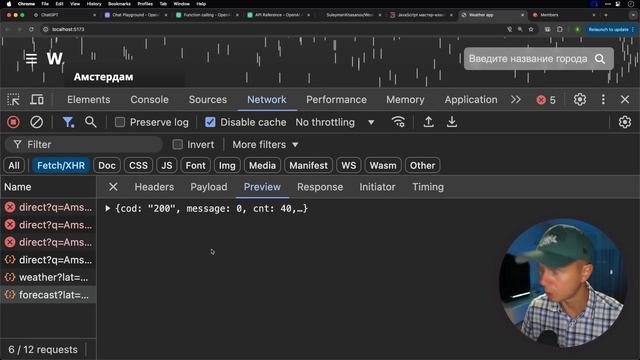This screenshot has width=640, height=360.
Task: Open the Chrome View menu
Action: tap(75, 4)
